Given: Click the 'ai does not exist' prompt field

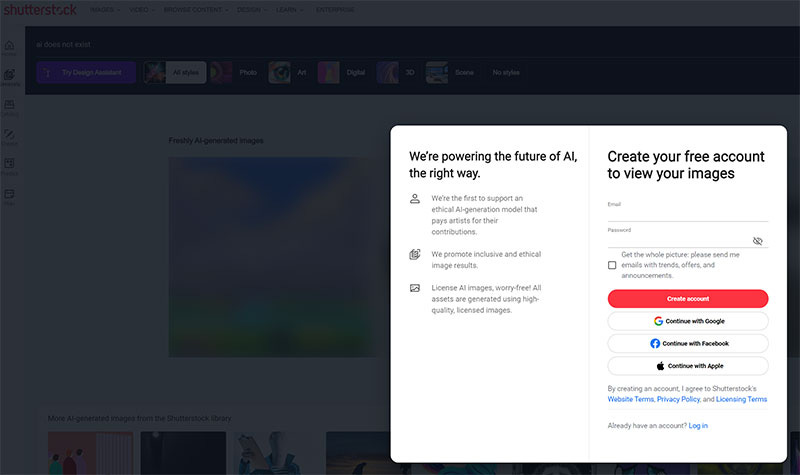Looking at the screenshot, I should (63, 44).
